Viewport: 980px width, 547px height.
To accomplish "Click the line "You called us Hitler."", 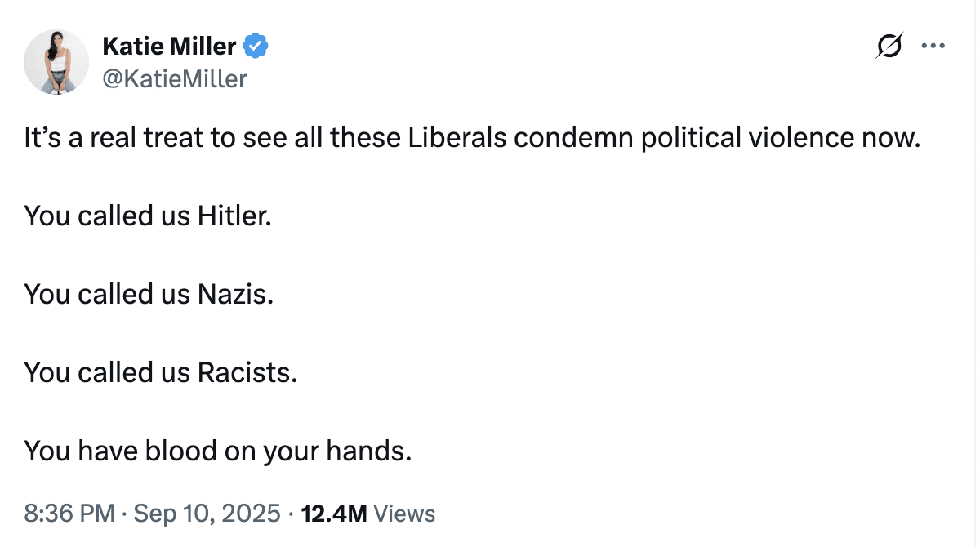I will tap(147, 216).
